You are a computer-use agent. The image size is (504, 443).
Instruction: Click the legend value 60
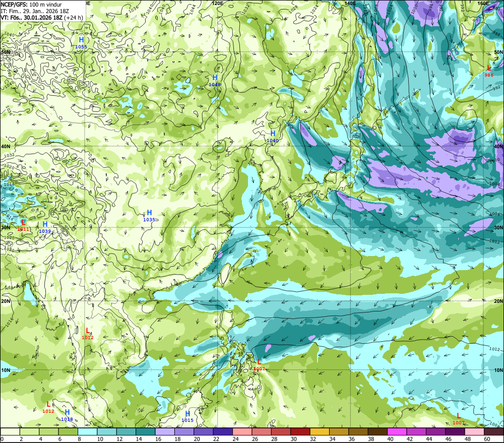487,439
